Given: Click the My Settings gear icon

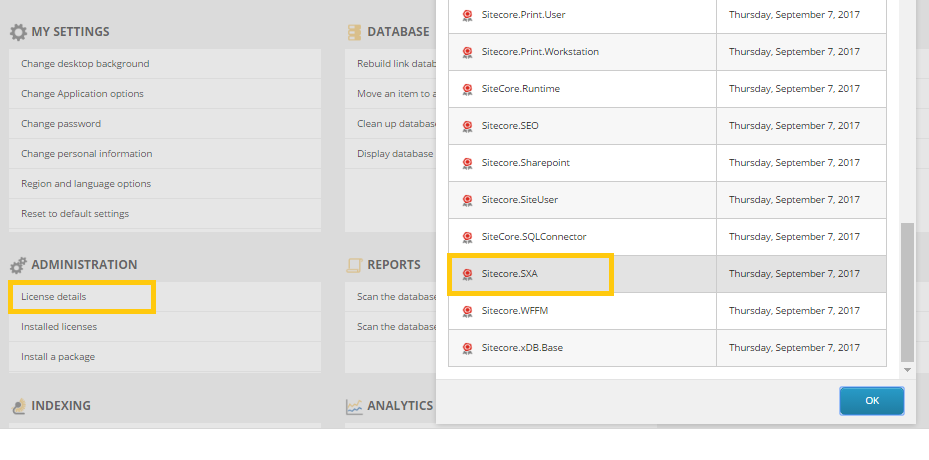Looking at the screenshot, I should coord(18,32).
